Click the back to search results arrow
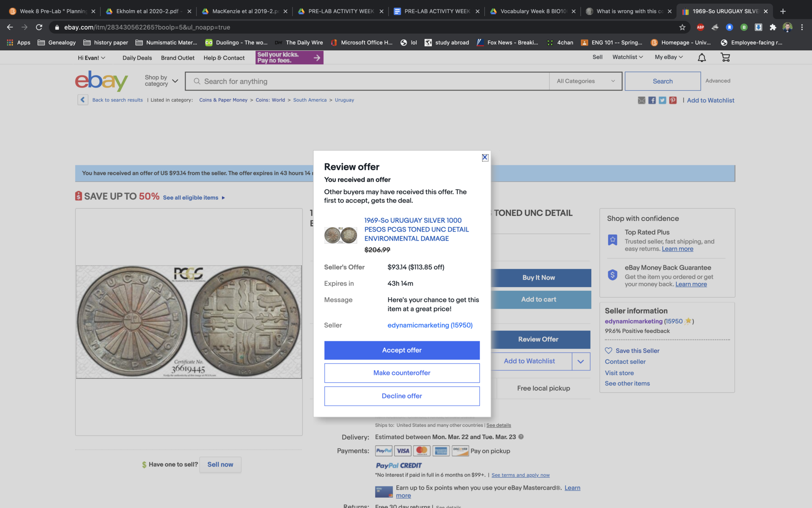Image resolution: width=812 pixels, height=508 pixels. 83,100
